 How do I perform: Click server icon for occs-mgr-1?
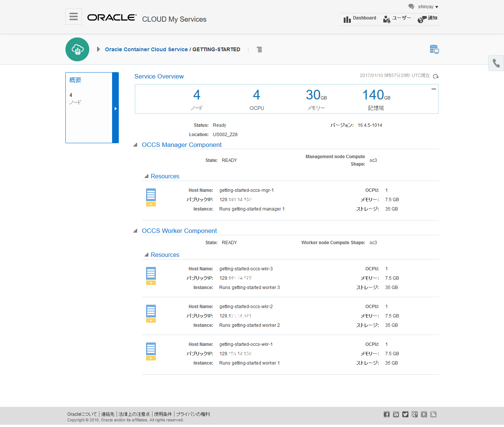(x=151, y=197)
